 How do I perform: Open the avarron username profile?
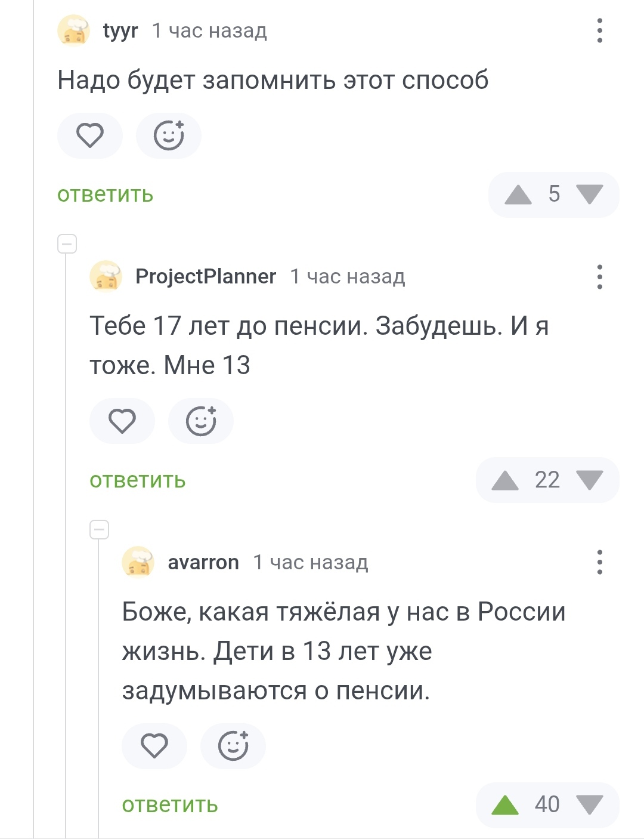203,562
